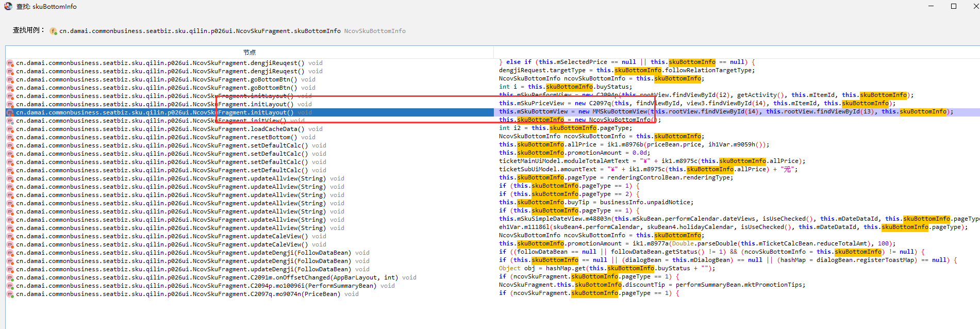Click code 'int i = this.skuBottomInfo.buyStatus;'
The height and width of the screenshot is (329, 980).
564,87
